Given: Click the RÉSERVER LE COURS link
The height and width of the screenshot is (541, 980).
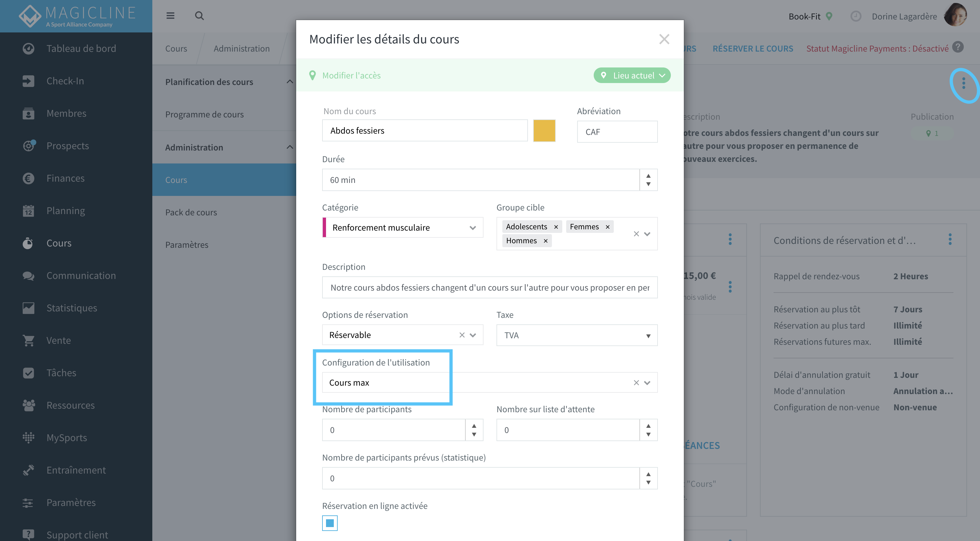Looking at the screenshot, I should [x=753, y=48].
